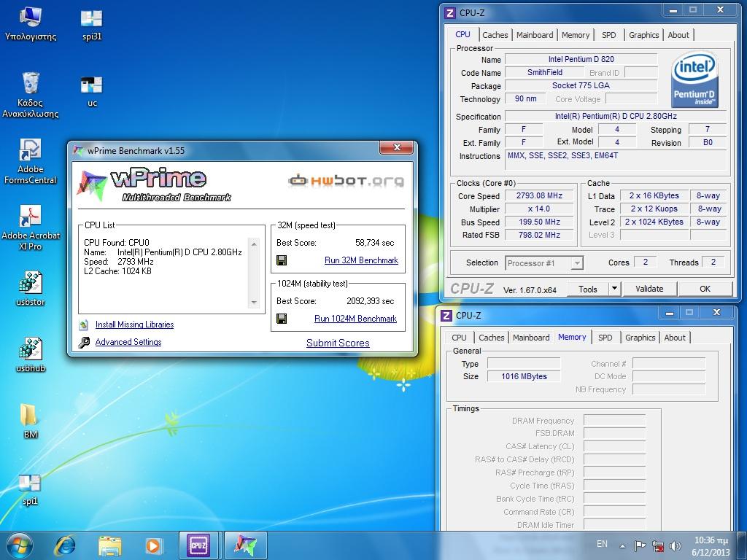The image size is (747, 560).
Task: Click the Multiplier value x 14.0
Action: click(x=539, y=209)
